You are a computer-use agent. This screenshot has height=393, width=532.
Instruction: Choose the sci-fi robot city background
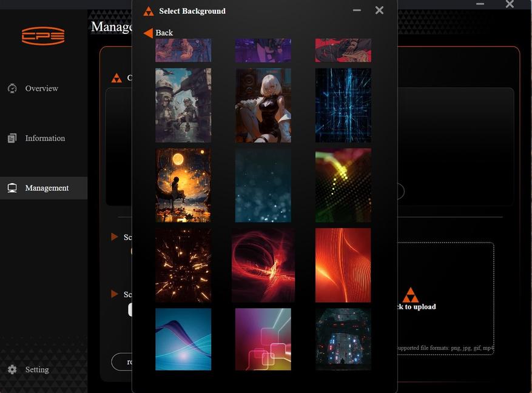pos(183,105)
